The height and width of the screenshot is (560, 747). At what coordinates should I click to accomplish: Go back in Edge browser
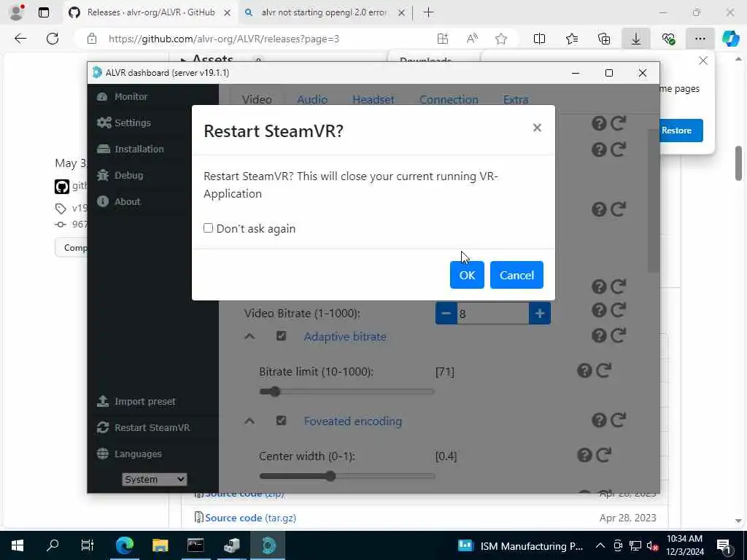click(20, 39)
